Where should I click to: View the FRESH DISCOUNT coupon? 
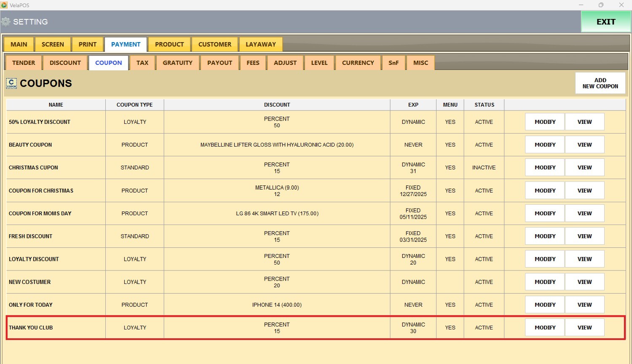(584, 236)
